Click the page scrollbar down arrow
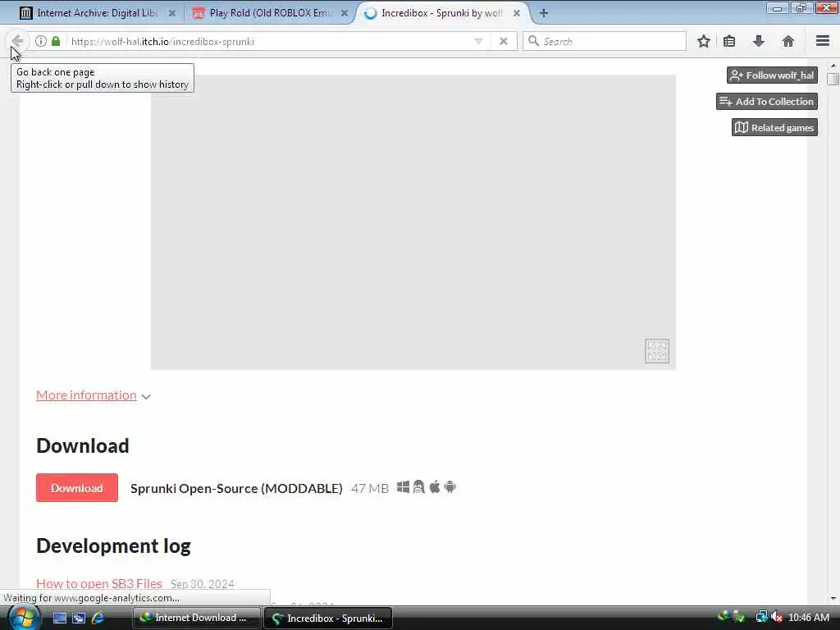 [833, 598]
